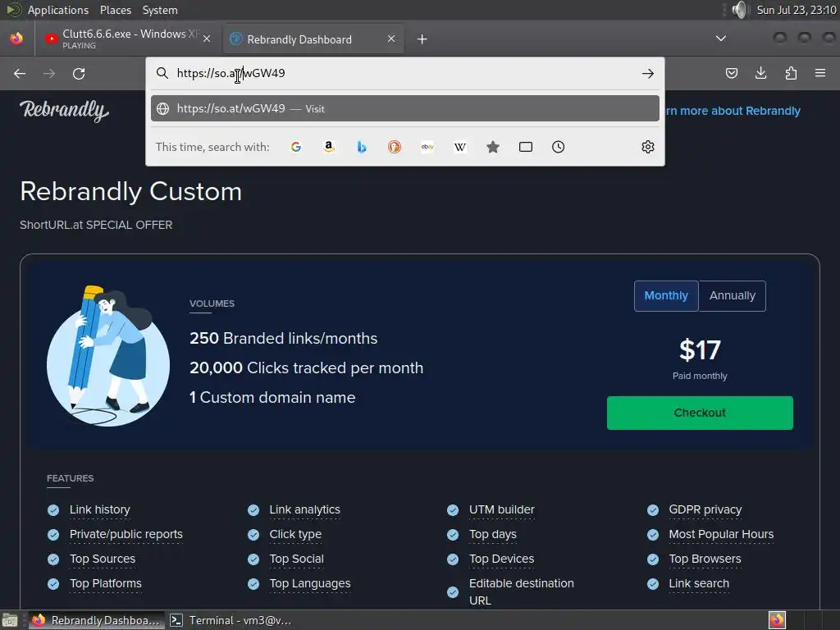Select Annually billing option
This screenshot has height=630, width=840.
click(733, 295)
